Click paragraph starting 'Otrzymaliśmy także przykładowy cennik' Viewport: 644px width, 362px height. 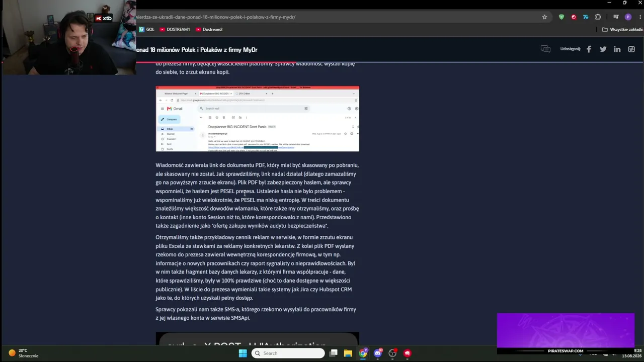point(256,267)
